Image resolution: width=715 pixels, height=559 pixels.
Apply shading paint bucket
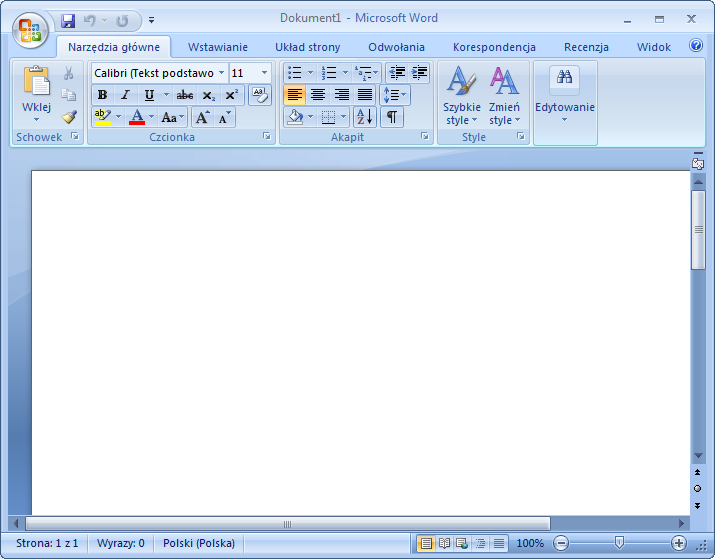pos(295,117)
